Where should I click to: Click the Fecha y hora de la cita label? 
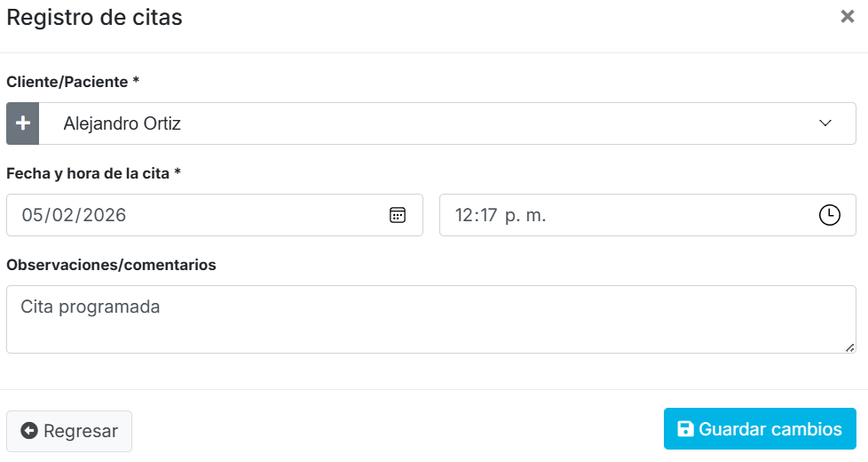point(93,173)
